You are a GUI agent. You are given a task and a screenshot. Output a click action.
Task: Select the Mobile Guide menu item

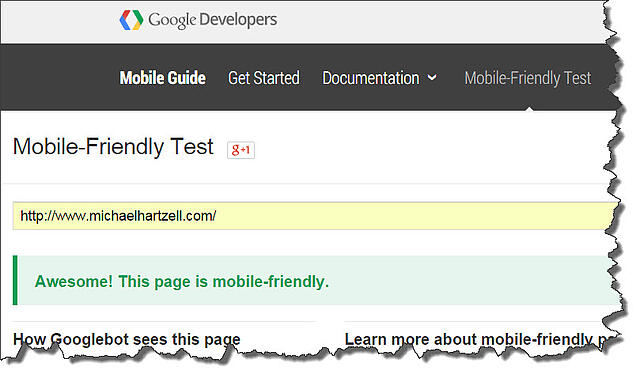tap(162, 78)
